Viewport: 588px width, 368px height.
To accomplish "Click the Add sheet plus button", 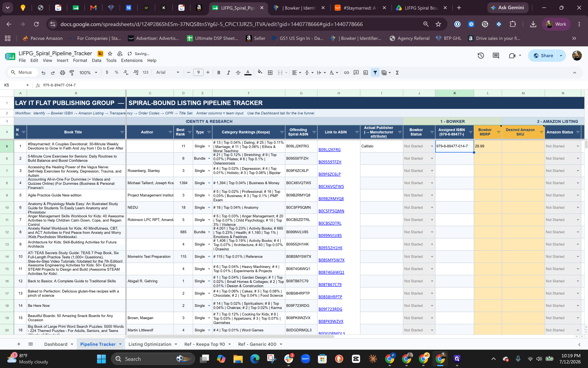I will coord(19,344).
